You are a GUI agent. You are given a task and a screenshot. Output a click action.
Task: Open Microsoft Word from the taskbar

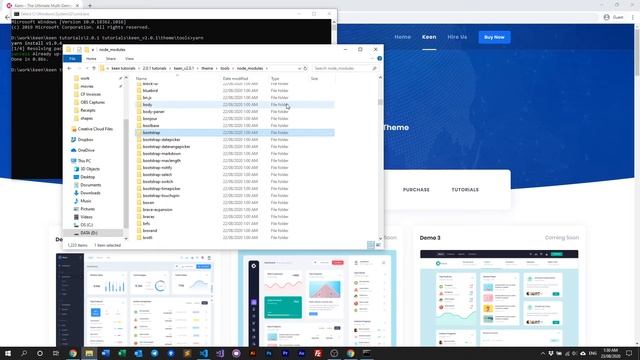tap(105, 353)
